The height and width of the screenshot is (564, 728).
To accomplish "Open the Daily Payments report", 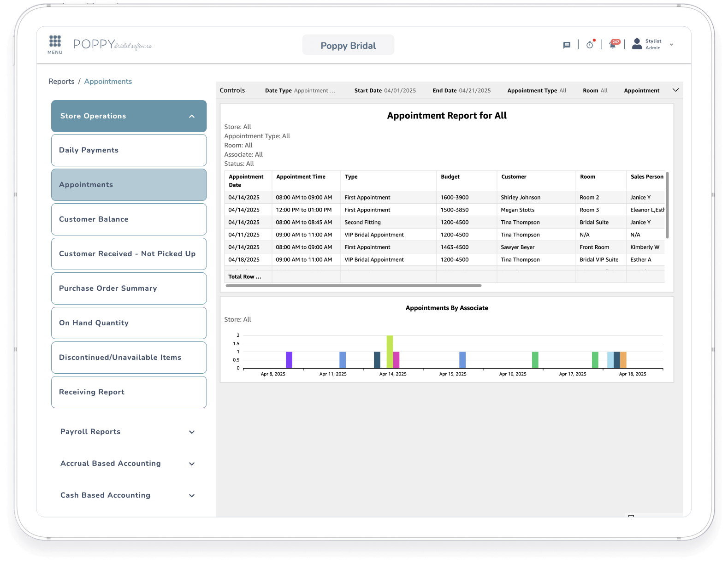I will 129,150.
